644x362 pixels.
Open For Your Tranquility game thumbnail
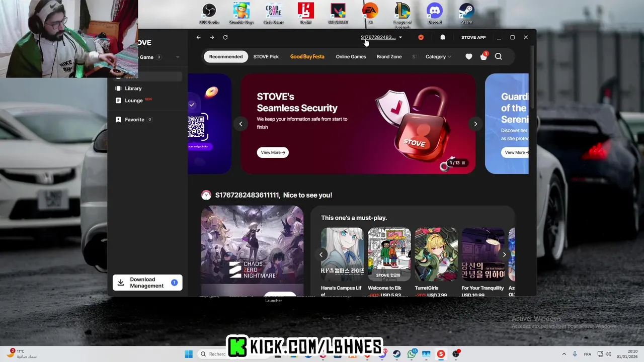coord(483,254)
